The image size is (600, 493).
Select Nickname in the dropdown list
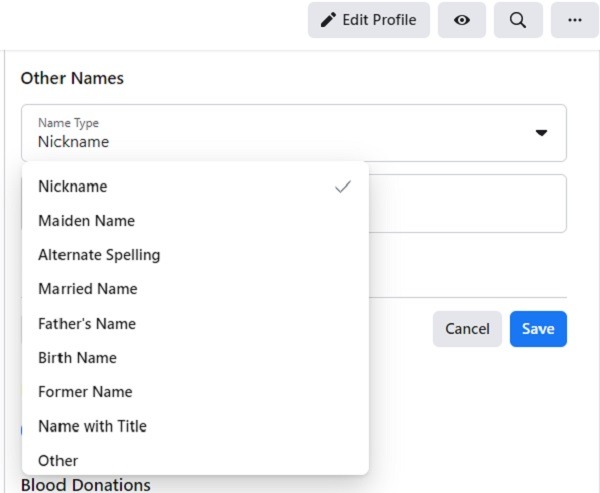(x=195, y=186)
